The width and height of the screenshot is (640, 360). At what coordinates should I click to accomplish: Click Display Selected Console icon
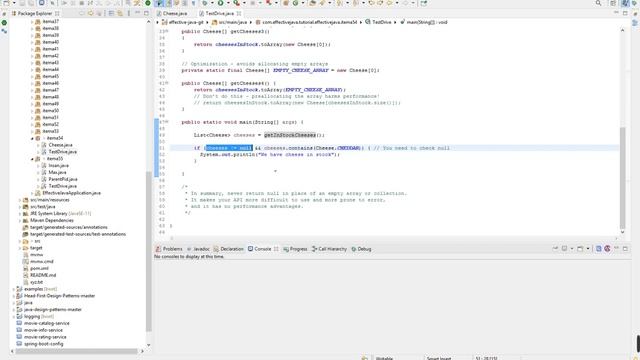pos(564,249)
